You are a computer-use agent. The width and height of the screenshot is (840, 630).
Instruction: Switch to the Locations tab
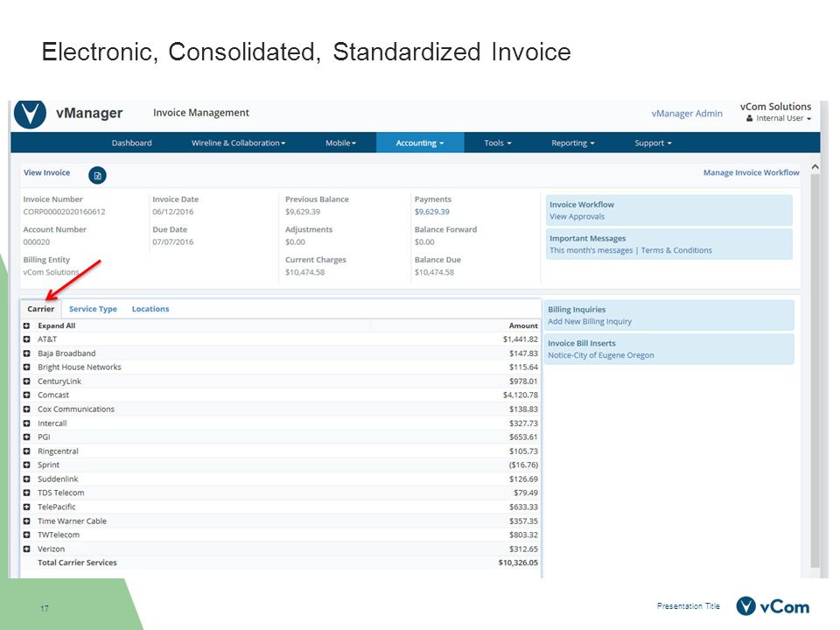(150, 309)
